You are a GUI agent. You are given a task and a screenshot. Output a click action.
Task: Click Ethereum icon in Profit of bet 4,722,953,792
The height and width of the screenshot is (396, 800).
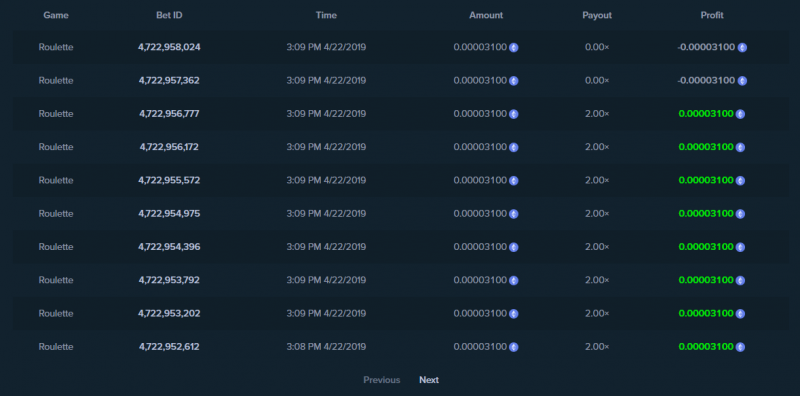coord(740,281)
